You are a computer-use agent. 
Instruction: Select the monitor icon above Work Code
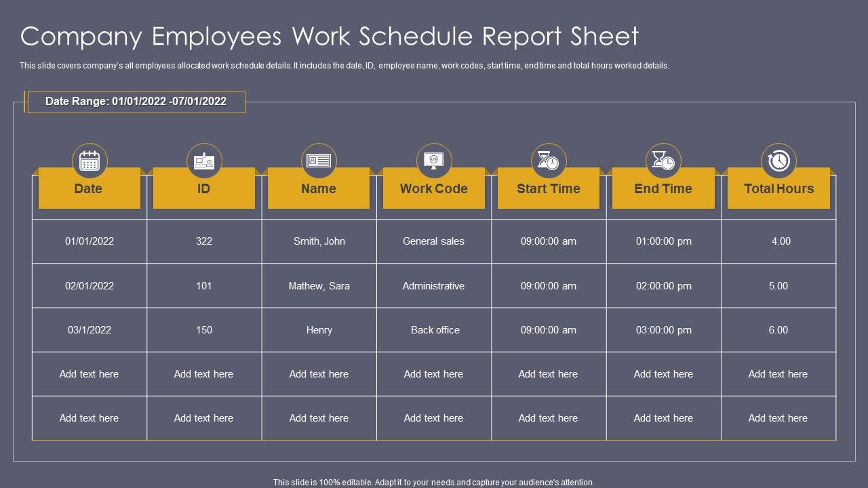pyautogui.click(x=433, y=161)
